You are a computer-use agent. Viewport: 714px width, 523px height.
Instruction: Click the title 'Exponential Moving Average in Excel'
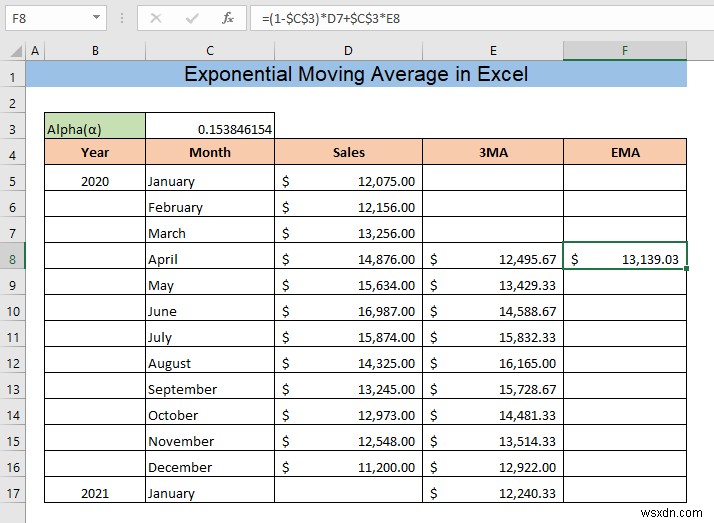coord(356,74)
